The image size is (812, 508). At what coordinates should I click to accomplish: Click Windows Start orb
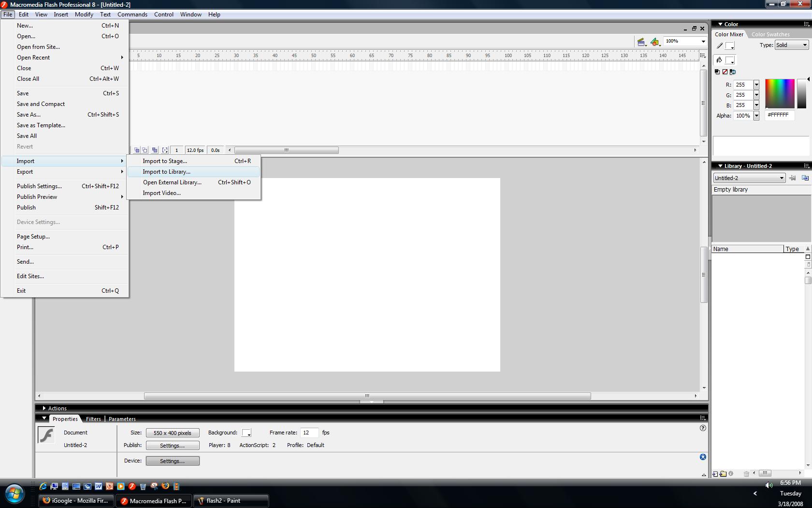(x=15, y=494)
